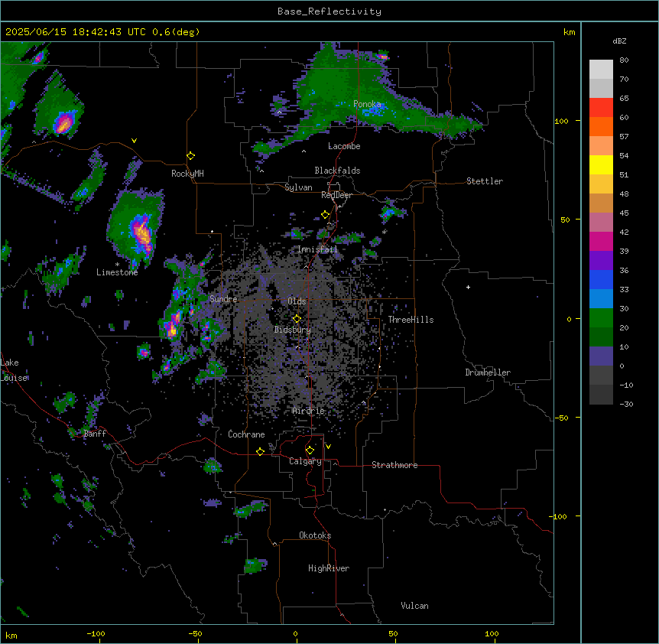
Task: Pick the royal blue swatch between 36 and 33
Action: click(601, 279)
